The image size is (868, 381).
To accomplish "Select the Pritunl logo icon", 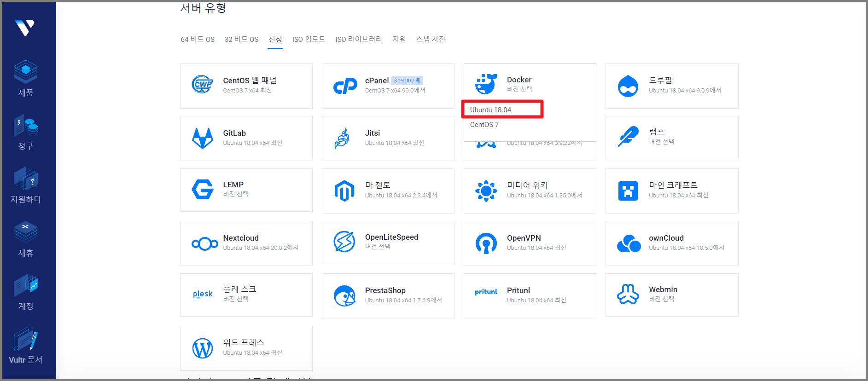I will pos(486,292).
